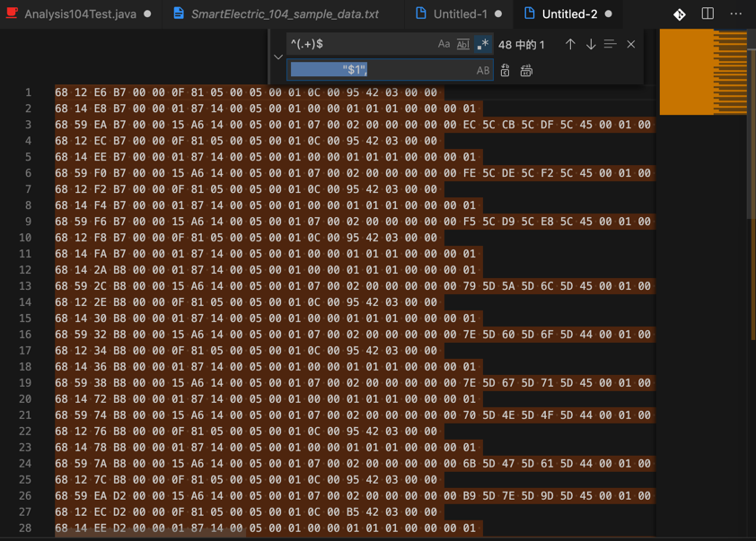Click the unsaved dot on Untitled-1 tab
This screenshot has width=756, height=541.
(498, 14)
